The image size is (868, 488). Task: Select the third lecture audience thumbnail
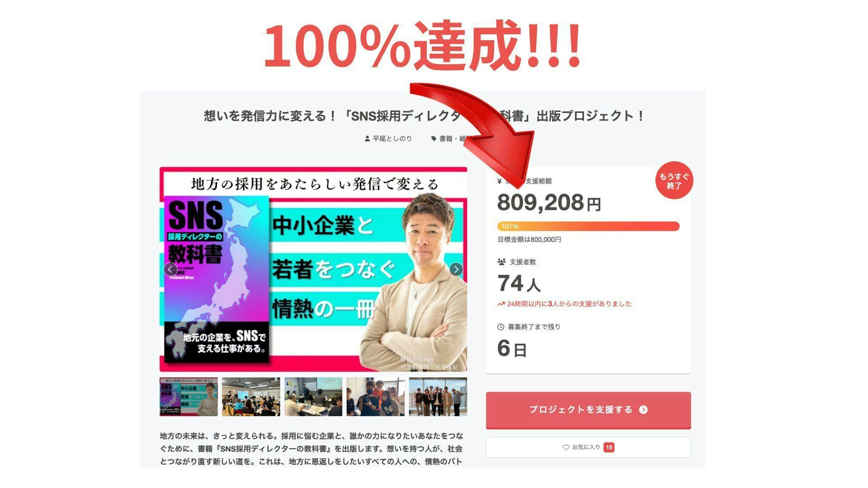313,397
